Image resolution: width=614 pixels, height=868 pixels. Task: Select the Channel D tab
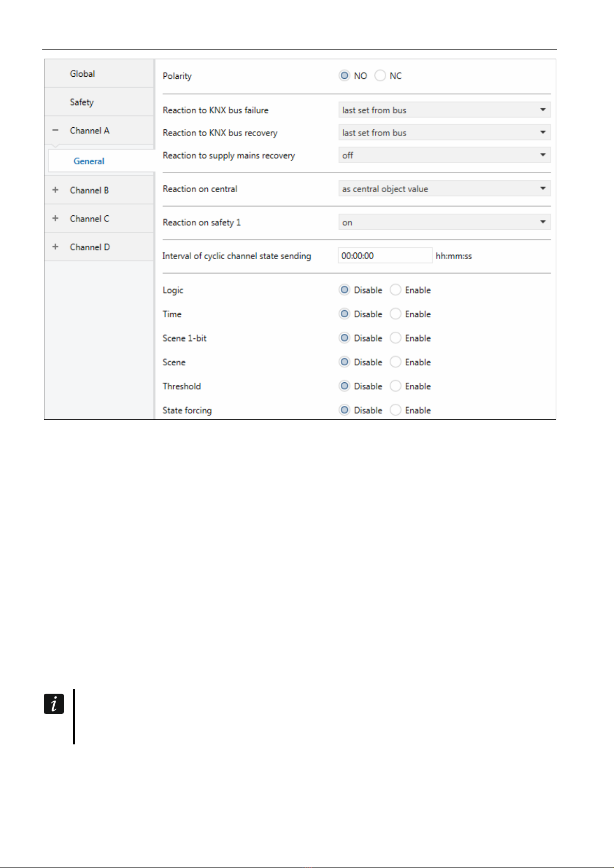tap(99, 247)
